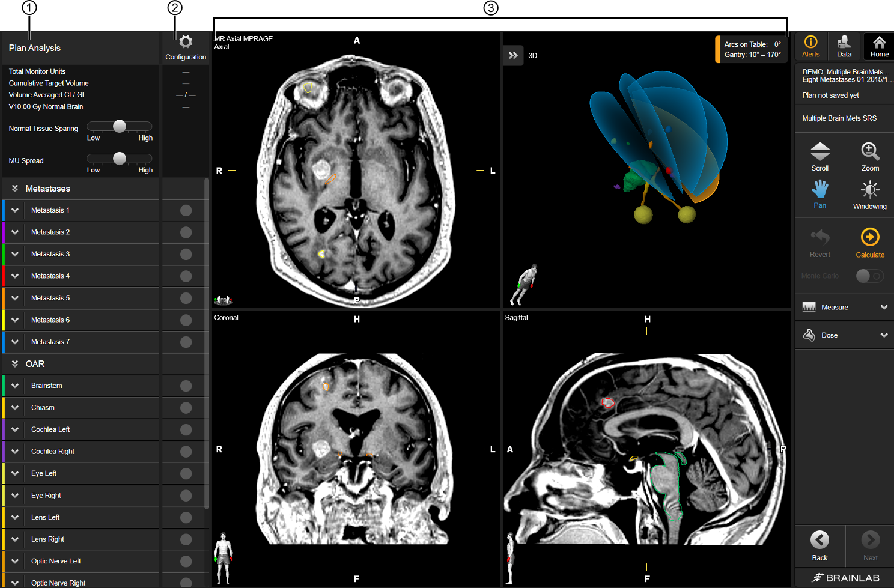The width and height of the screenshot is (894, 588).
Task: Click the Arcs on Table info box
Action: [x=751, y=49]
